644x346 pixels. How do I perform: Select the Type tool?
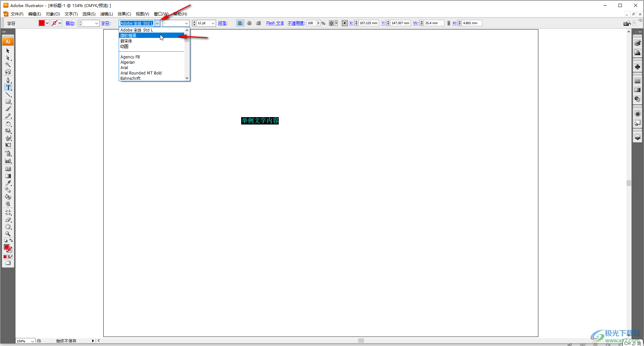coord(8,88)
